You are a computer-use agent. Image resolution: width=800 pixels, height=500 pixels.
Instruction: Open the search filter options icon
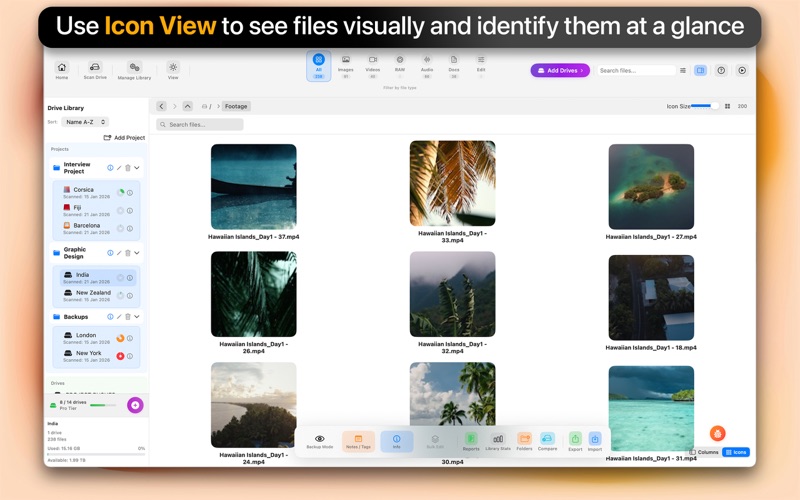pos(683,70)
